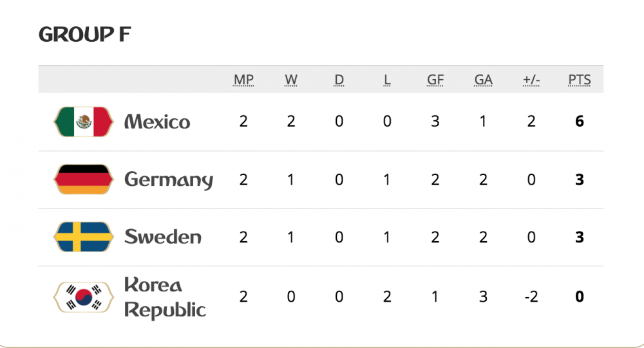644x348 pixels.
Task: Select the Korea Republic team name
Action: 165,297
